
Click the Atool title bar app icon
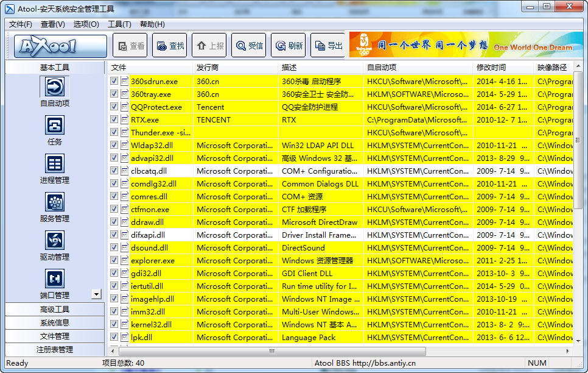[10, 9]
